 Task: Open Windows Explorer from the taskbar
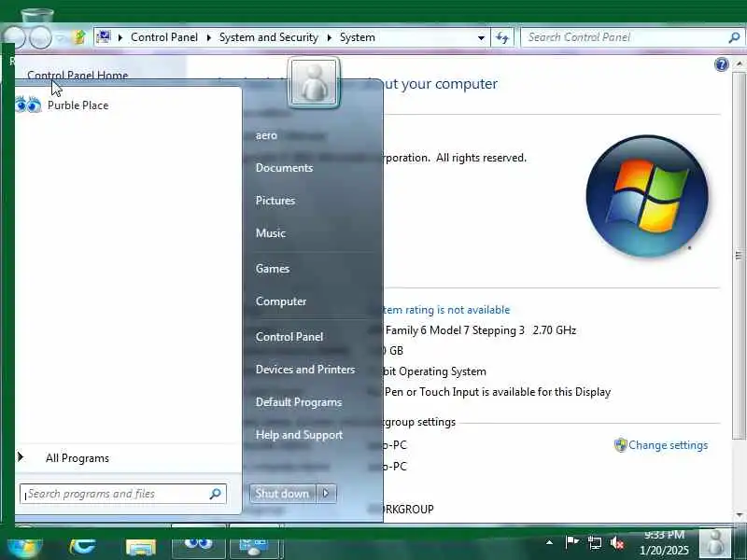141,547
